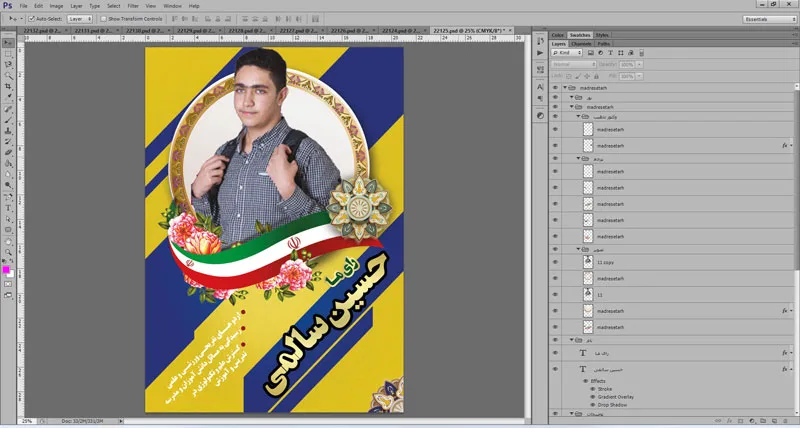Open the Filter menu

[x=133, y=6]
